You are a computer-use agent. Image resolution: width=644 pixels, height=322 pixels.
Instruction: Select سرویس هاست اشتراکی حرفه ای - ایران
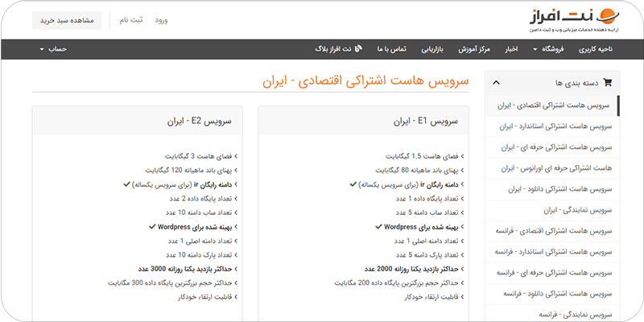(x=553, y=147)
